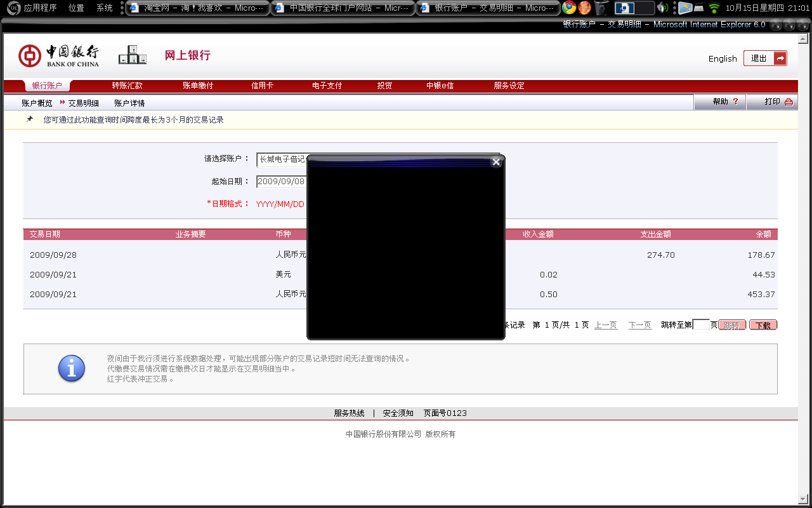Open the 系统 menu
812x508 pixels.
pos(105,8)
